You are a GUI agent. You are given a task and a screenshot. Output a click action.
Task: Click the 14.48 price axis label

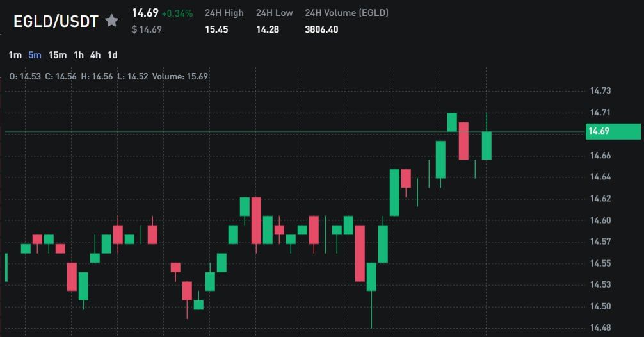[600, 328]
